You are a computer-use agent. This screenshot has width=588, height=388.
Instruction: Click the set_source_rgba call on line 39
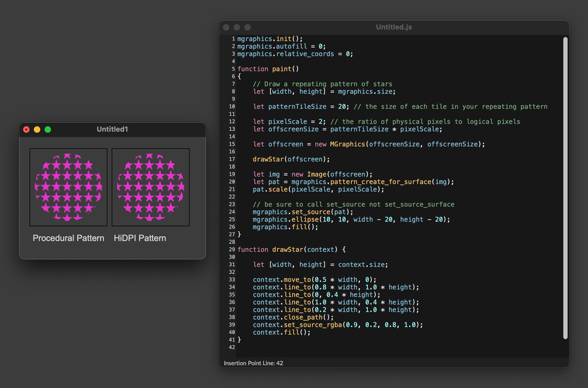[x=313, y=325]
